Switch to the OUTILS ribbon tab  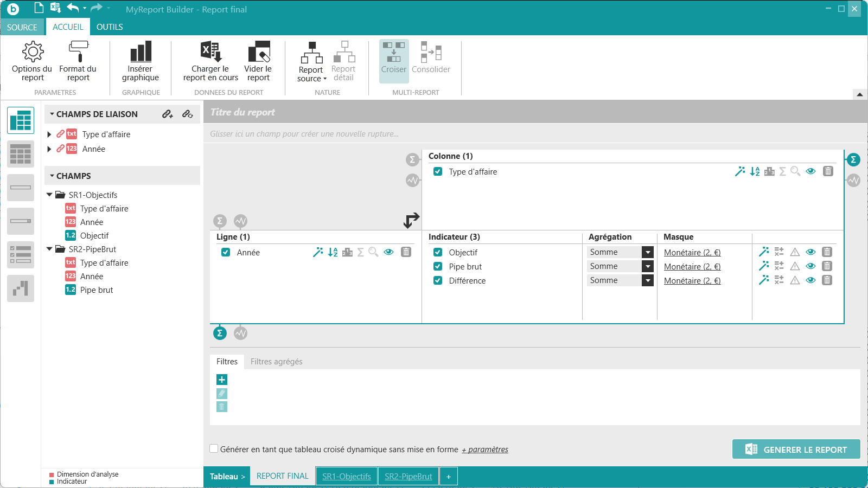(x=110, y=27)
